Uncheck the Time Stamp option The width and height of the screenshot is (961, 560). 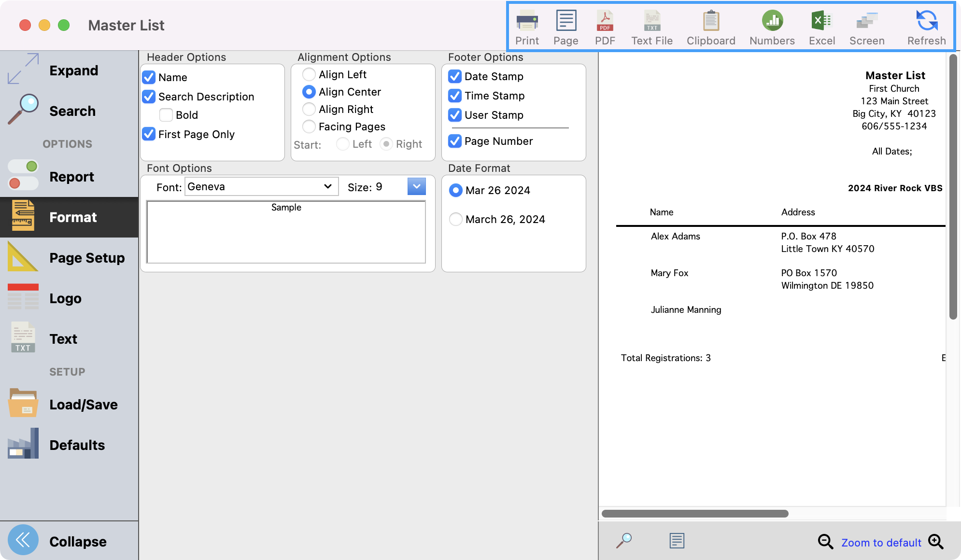[455, 96]
